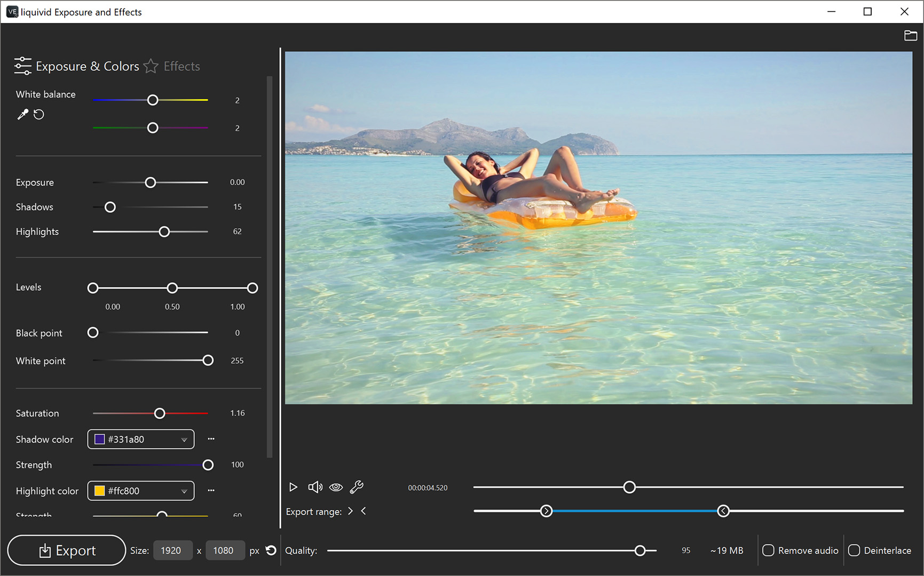Click the speaker icon to adjust audio
Image resolution: width=924 pixels, height=576 pixels.
click(x=315, y=487)
